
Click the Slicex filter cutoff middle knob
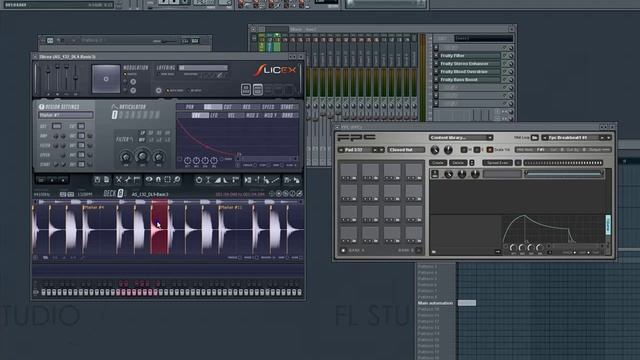[142, 156]
